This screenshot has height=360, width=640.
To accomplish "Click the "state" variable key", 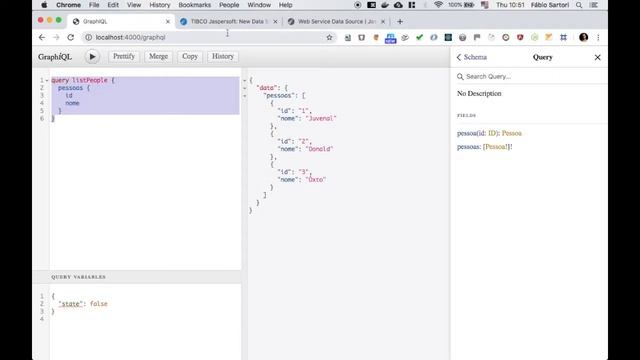I will click(x=70, y=304).
